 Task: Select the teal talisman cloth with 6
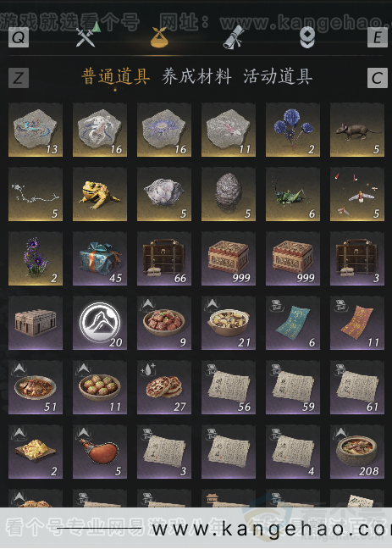[x=293, y=323]
